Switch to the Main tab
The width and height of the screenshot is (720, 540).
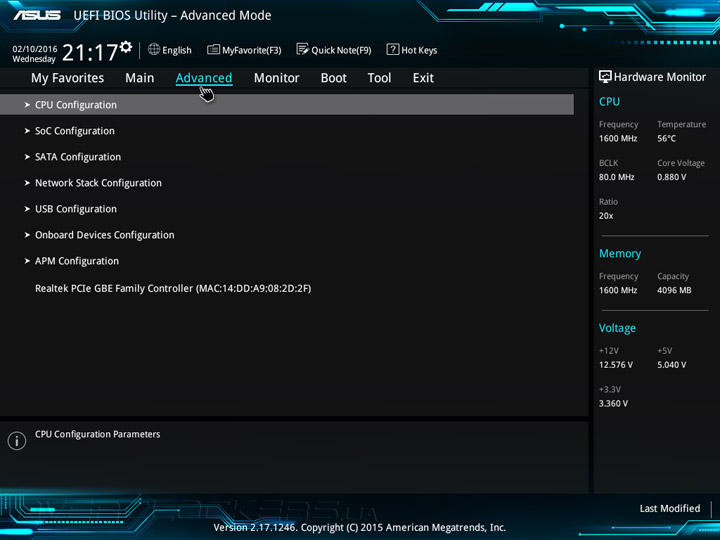[x=140, y=78]
